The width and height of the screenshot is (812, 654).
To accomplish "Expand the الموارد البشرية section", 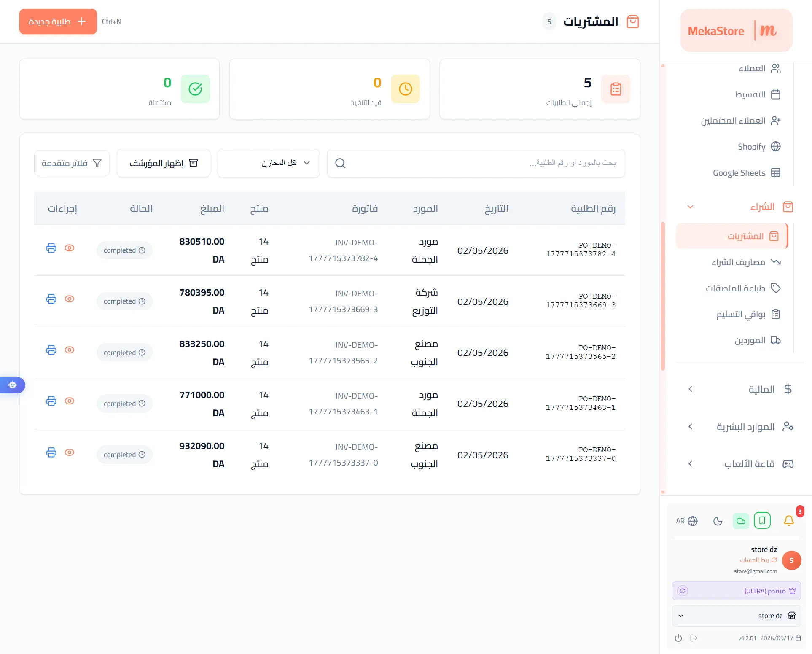I will (x=740, y=427).
